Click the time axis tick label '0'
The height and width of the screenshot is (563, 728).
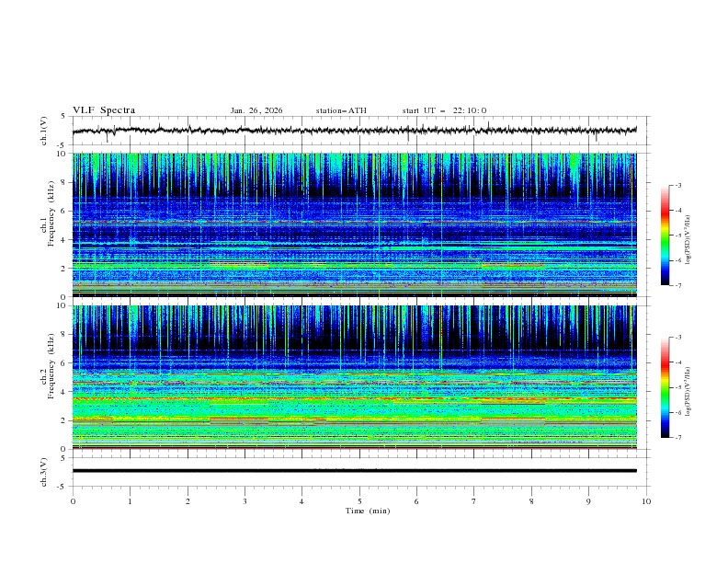point(73,501)
